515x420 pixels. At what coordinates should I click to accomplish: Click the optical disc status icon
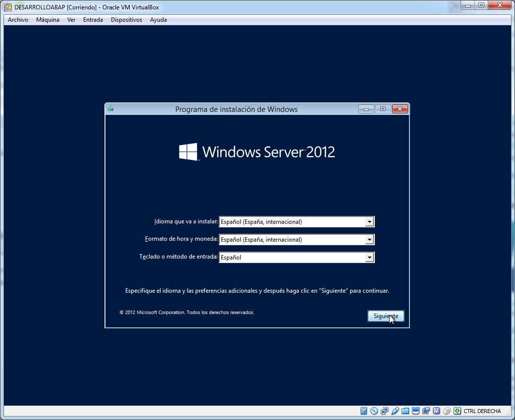coord(374,411)
